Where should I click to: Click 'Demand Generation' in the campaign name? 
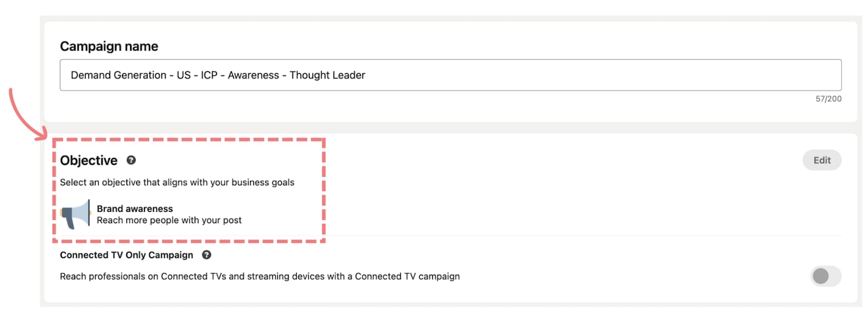click(119, 75)
